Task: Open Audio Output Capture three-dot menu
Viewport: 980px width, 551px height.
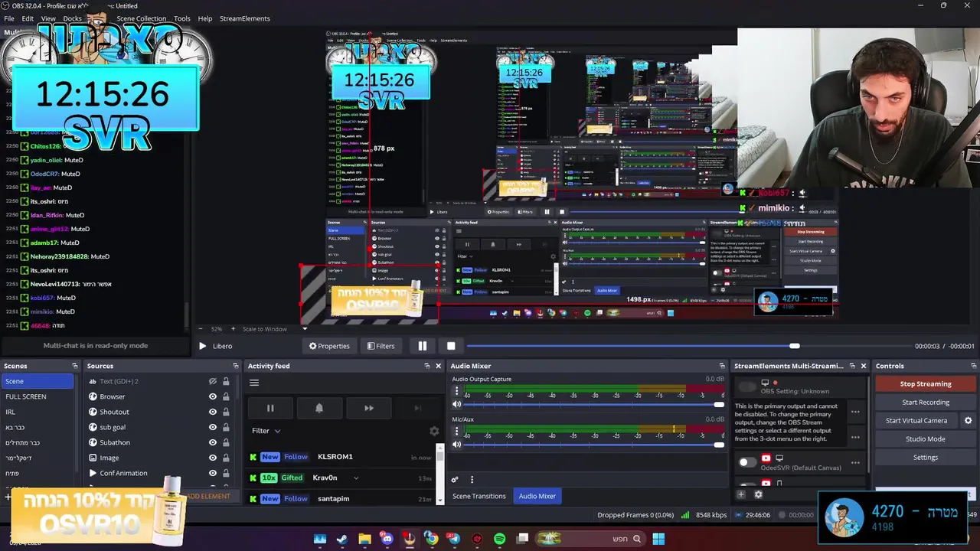Action: point(457,390)
